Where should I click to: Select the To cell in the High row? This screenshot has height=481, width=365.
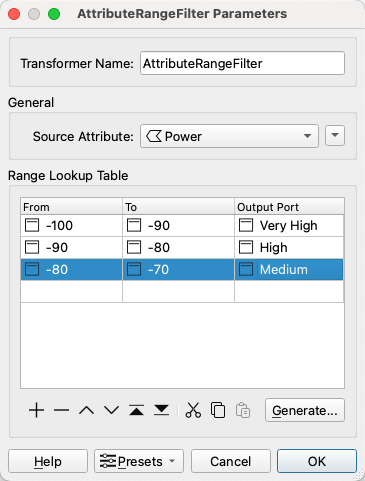pyautogui.click(x=178, y=247)
